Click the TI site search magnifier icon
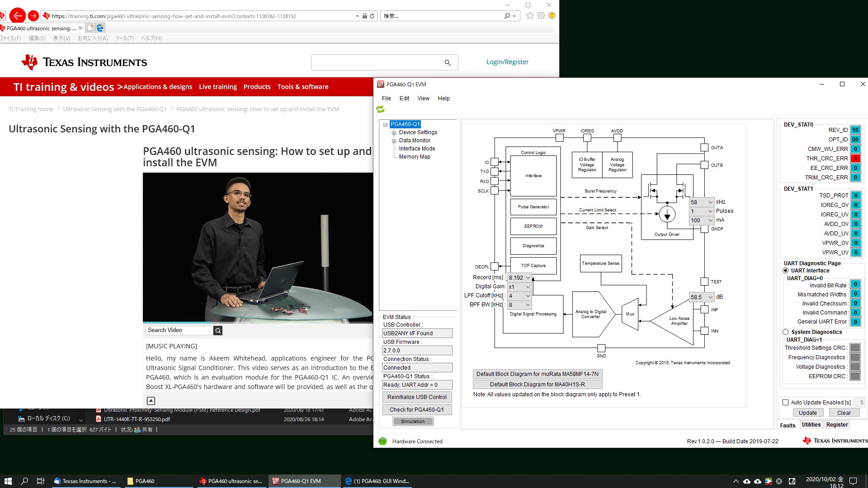 [448, 63]
